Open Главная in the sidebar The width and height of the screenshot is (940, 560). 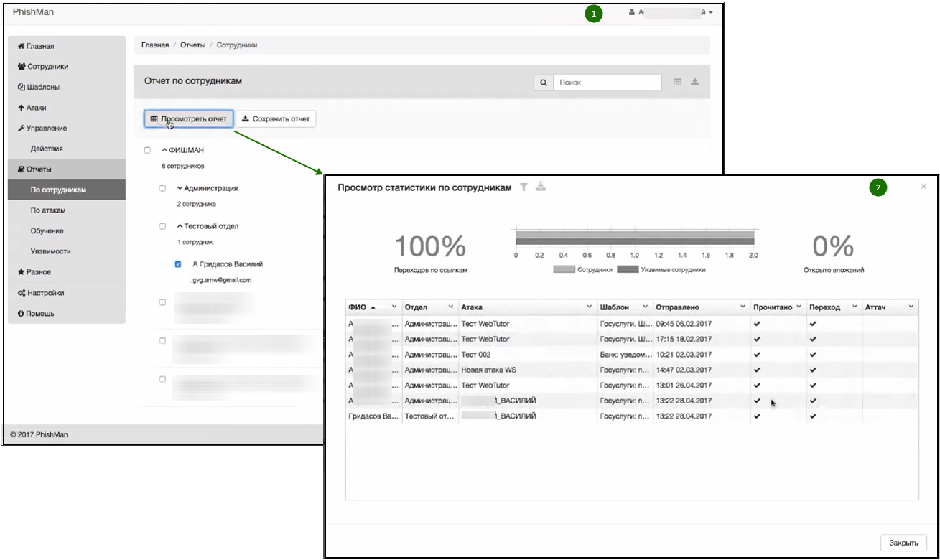(x=67, y=46)
